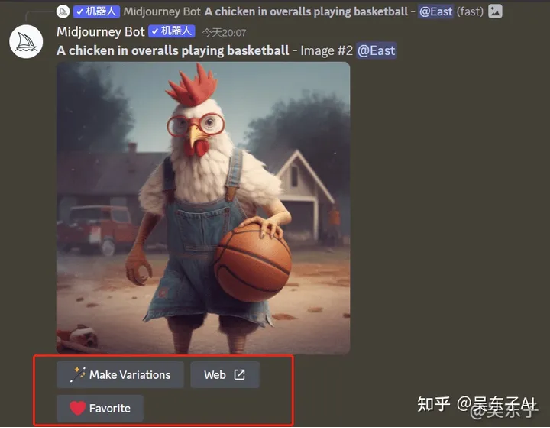Click the bold prompt text above the image
Image resolution: width=550 pixels, height=428 pixels.
[173, 51]
